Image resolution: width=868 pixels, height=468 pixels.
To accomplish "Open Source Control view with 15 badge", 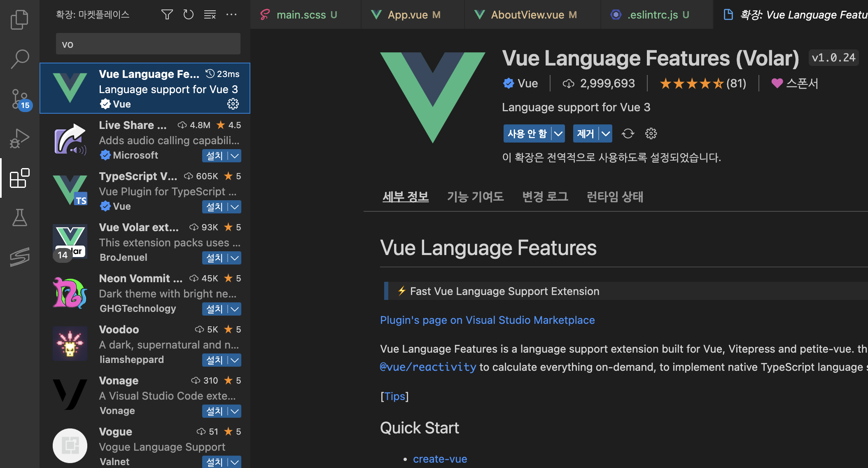I will (x=19, y=99).
